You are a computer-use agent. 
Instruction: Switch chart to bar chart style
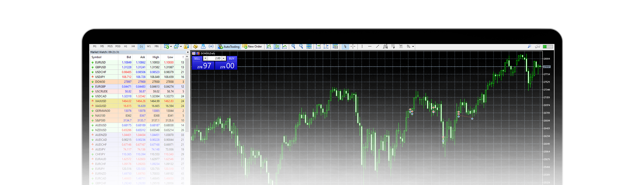point(269,47)
